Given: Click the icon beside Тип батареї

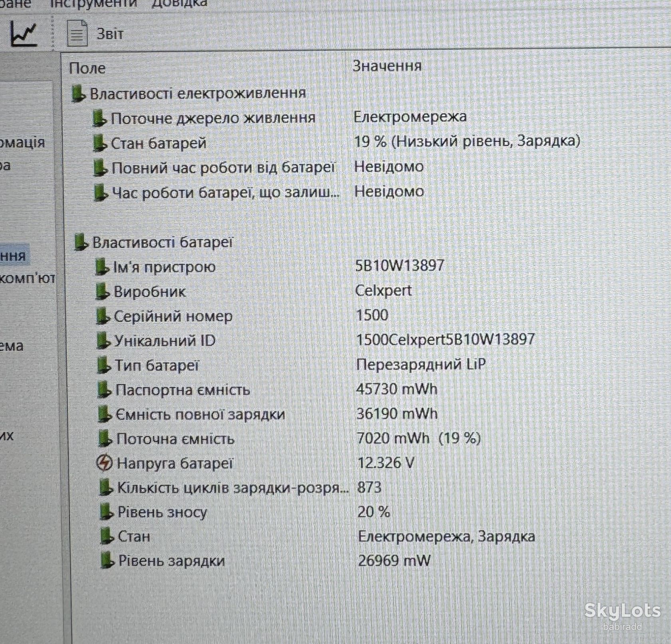Looking at the screenshot, I should [x=103, y=366].
